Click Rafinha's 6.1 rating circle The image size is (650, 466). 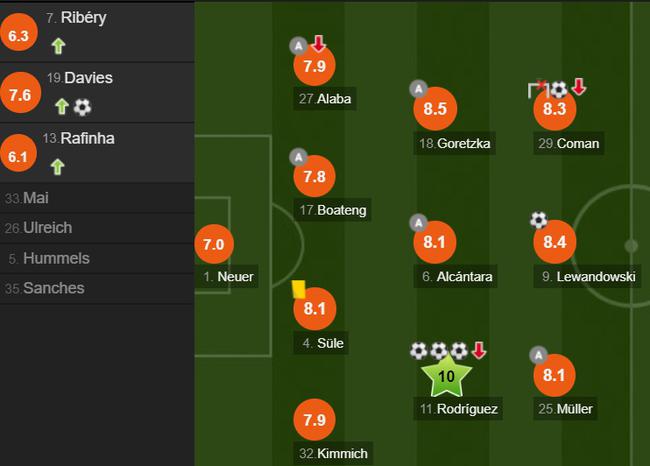[x=17, y=156]
